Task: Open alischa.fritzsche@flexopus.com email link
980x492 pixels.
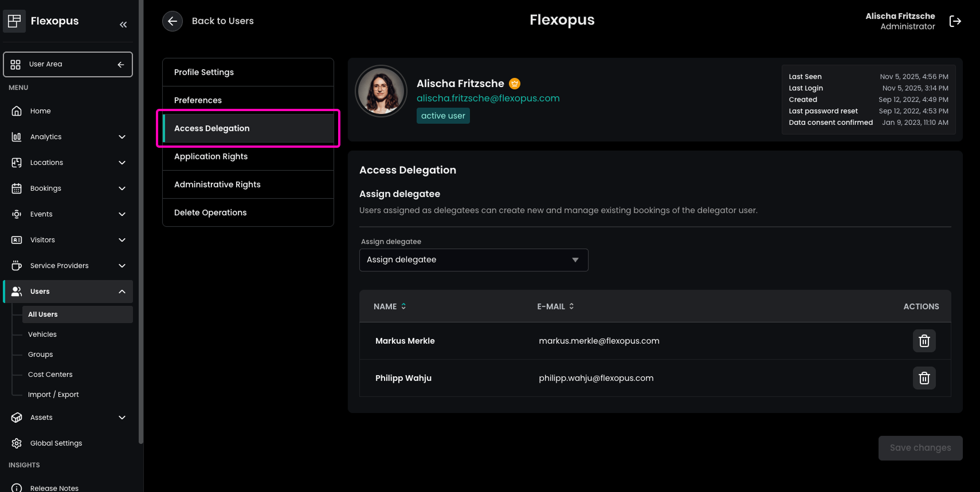Action: pyautogui.click(x=488, y=99)
